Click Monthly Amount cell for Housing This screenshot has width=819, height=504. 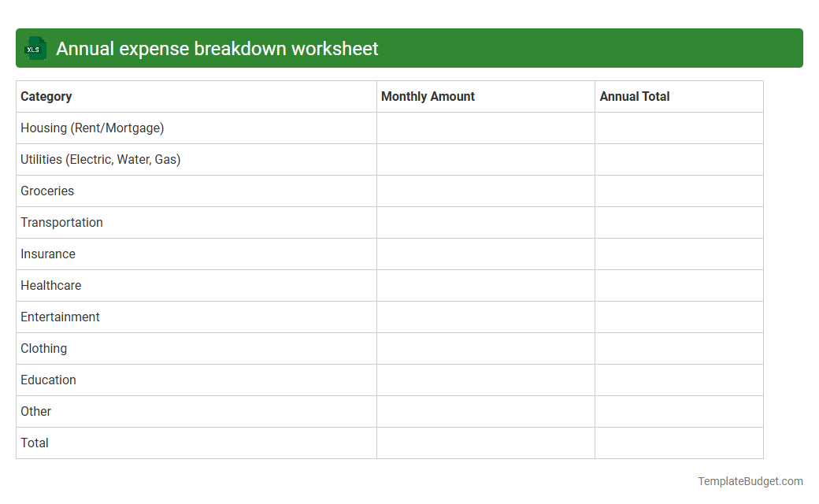[x=485, y=128]
